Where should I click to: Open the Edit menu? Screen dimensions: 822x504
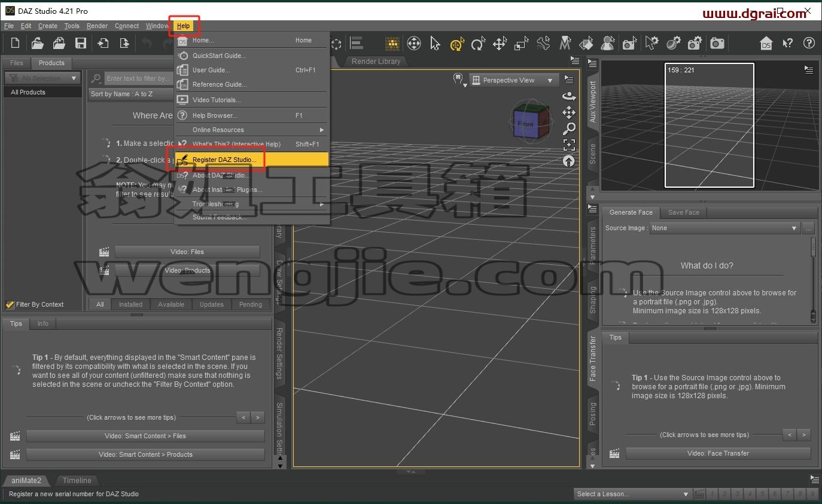(26, 26)
